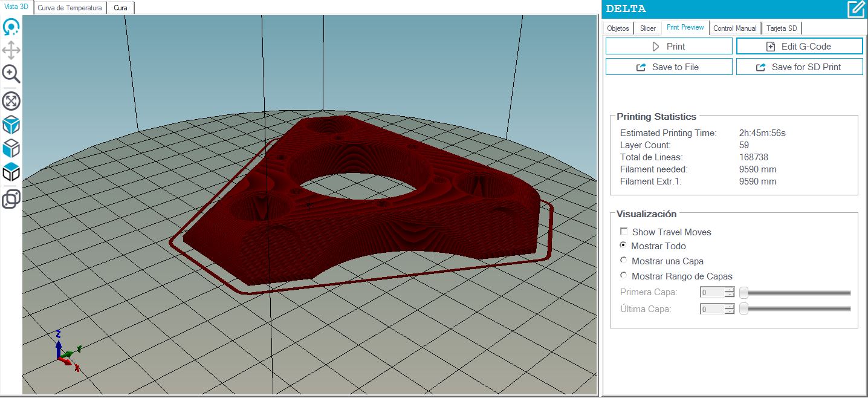Enable Show Travel Moves checkbox

(x=624, y=232)
